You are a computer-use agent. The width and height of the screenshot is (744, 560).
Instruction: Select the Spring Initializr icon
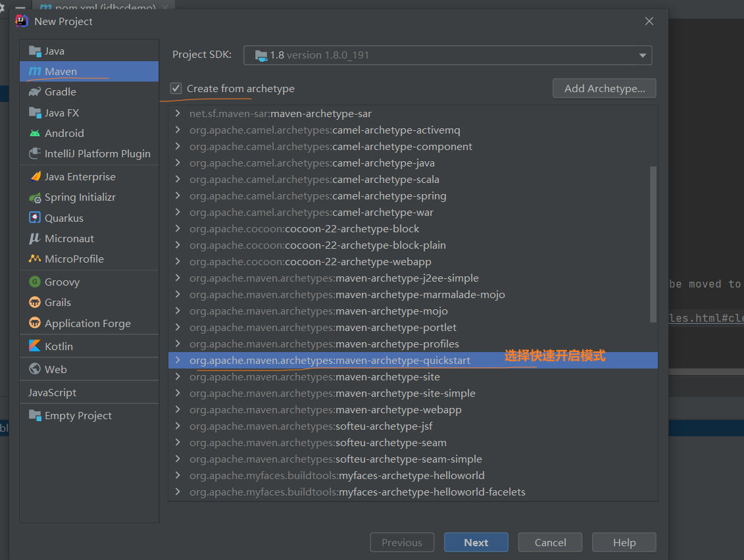pyautogui.click(x=35, y=197)
